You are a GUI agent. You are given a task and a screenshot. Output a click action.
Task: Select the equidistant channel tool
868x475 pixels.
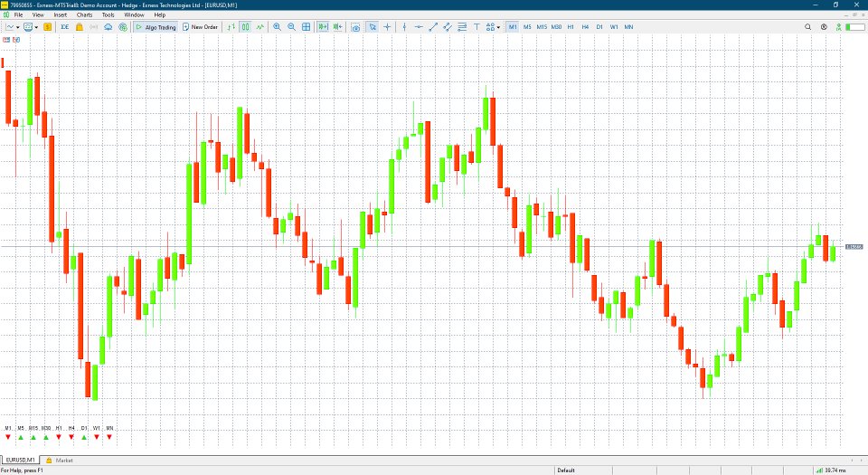point(448,26)
